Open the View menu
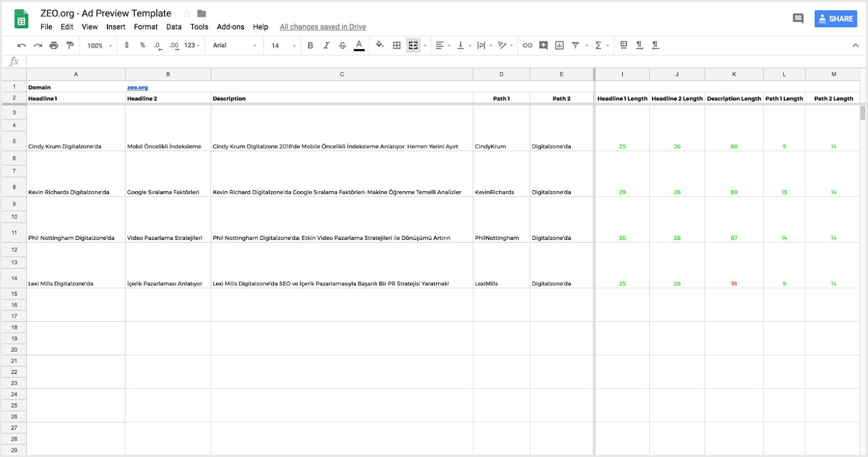Screen dimensions: 868x457 (x=90, y=27)
